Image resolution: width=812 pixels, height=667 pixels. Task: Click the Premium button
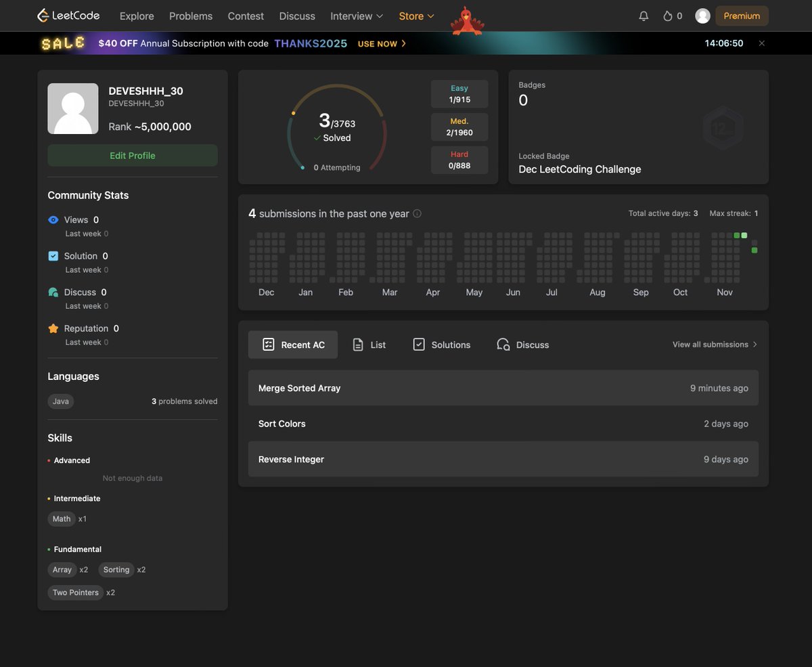742,16
